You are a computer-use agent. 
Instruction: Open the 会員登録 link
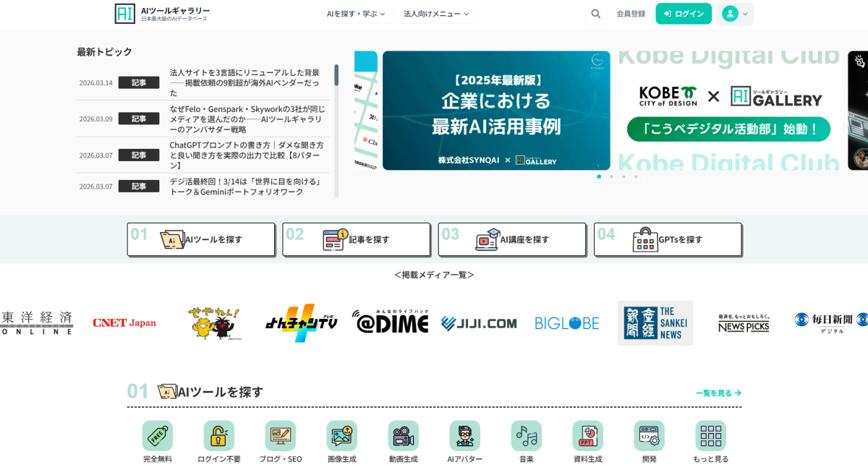click(631, 14)
